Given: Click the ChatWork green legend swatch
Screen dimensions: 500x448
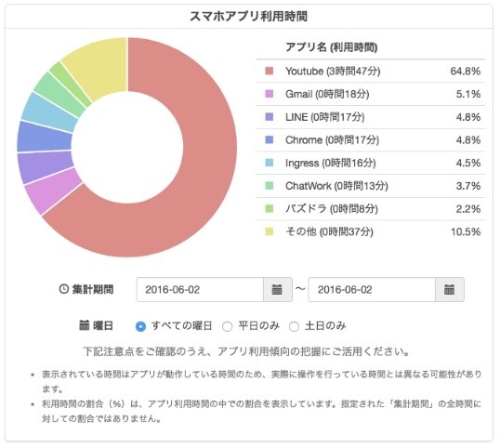Looking at the screenshot, I should pyautogui.click(x=270, y=186).
